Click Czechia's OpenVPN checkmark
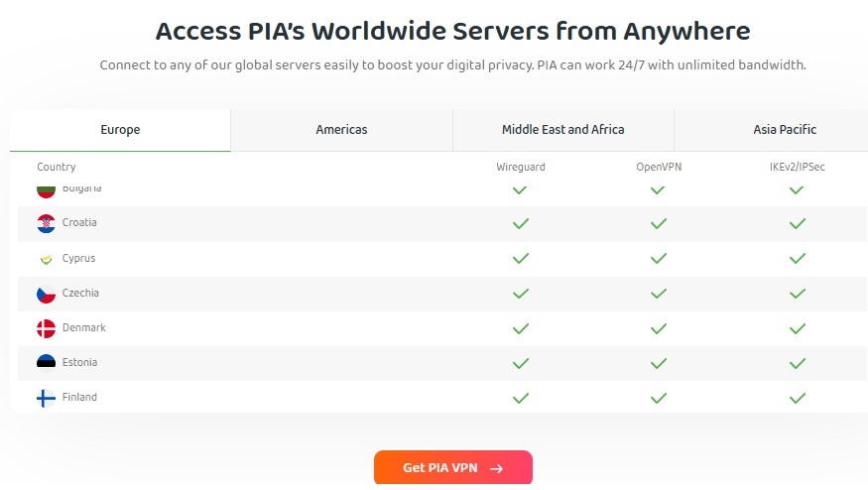This screenshot has width=868, height=490. point(659,294)
